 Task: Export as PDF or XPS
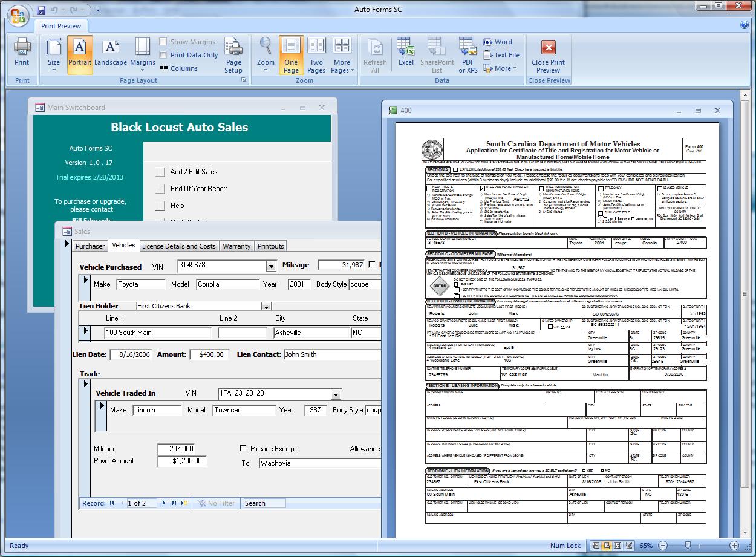(x=468, y=55)
